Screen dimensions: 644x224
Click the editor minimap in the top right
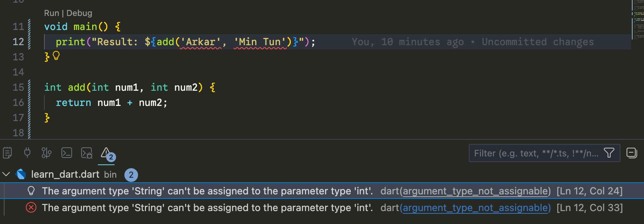(638, 19)
